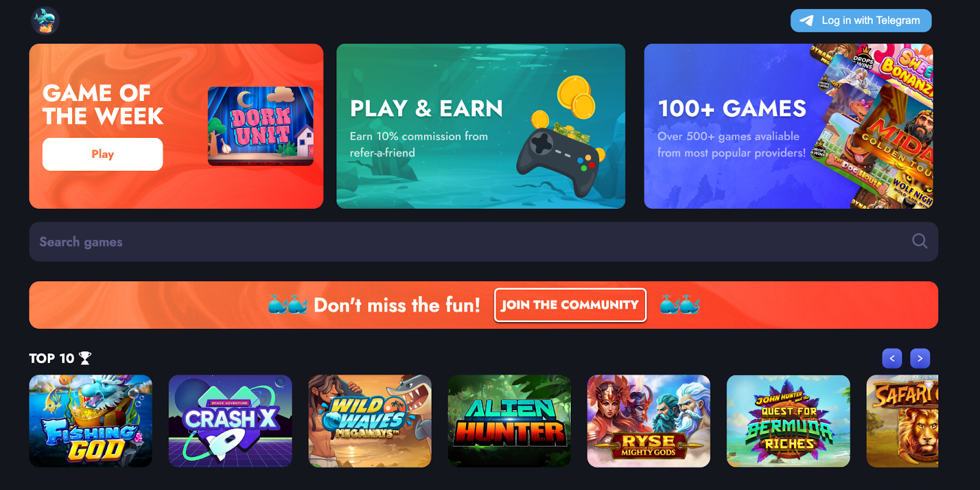Show next Top 10 games arrow

point(920,358)
